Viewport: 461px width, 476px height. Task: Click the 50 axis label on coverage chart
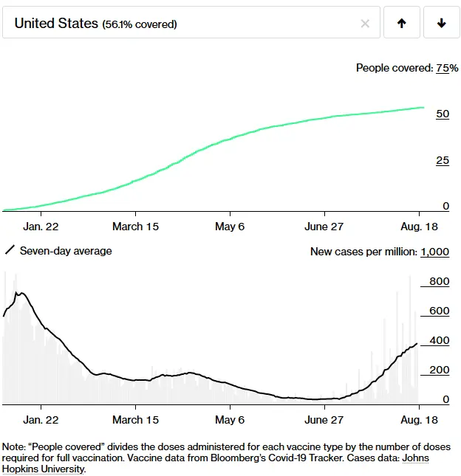(x=442, y=114)
